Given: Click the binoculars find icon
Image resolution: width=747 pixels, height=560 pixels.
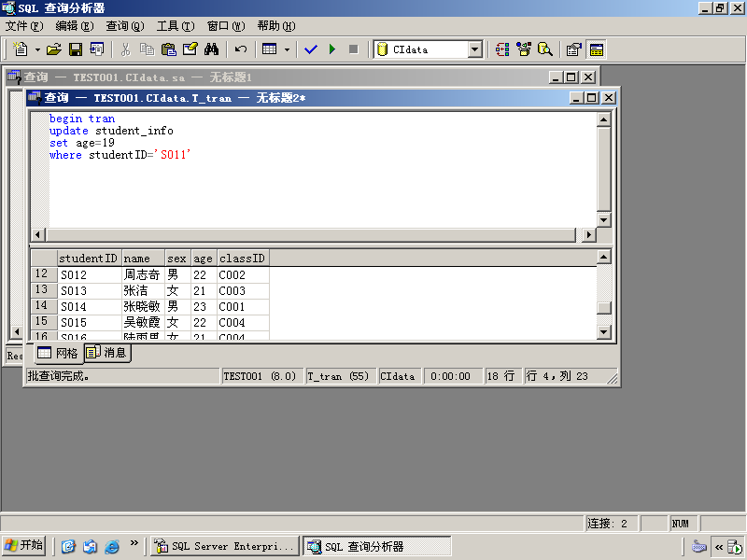Looking at the screenshot, I should (x=211, y=49).
